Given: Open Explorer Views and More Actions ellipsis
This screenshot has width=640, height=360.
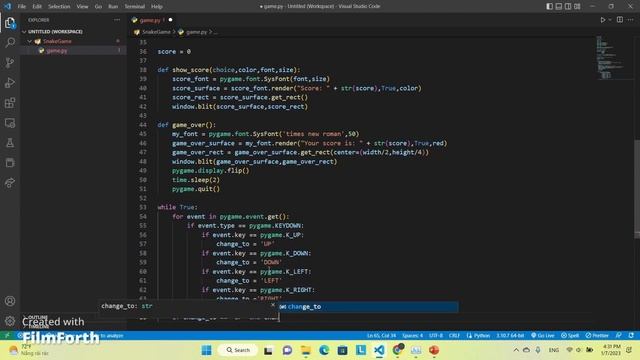Looking at the screenshot, I should (117, 20).
